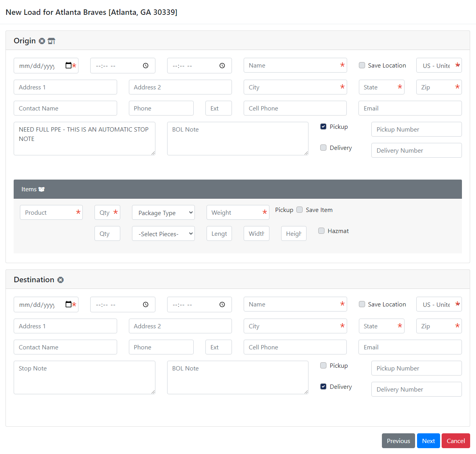Screen dimensions: 476x454
Task: Enable Save Location for Destination
Action: tap(362, 304)
